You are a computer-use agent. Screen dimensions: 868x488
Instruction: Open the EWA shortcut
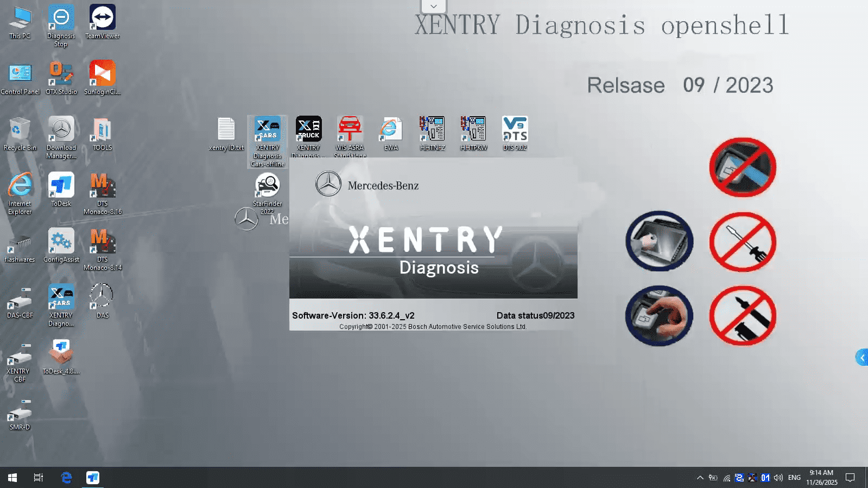point(391,130)
